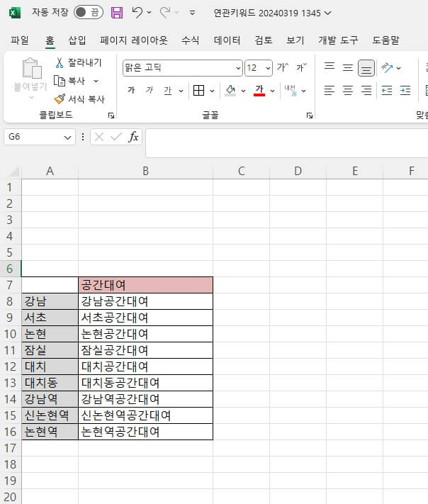Click 복사 to copy
This screenshot has height=504, width=428.
click(69, 81)
